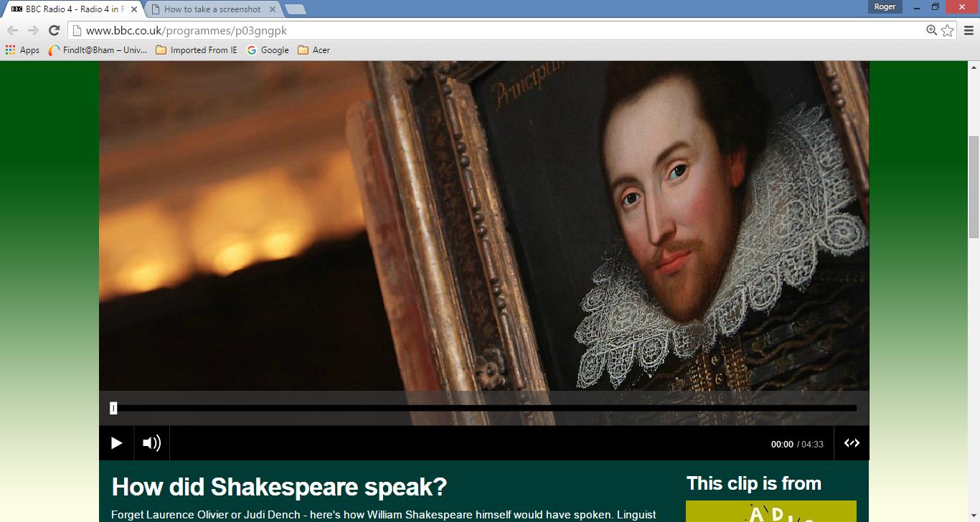Open FindIt@Bham bookmark
The height and width of the screenshot is (522, 980).
click(x=98, y=50)
